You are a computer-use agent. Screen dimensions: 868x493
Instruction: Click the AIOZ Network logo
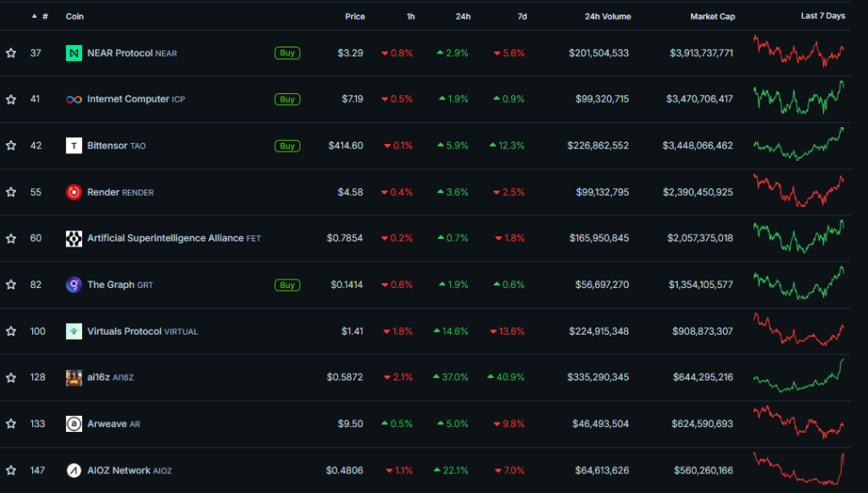(x=74, y=470)
